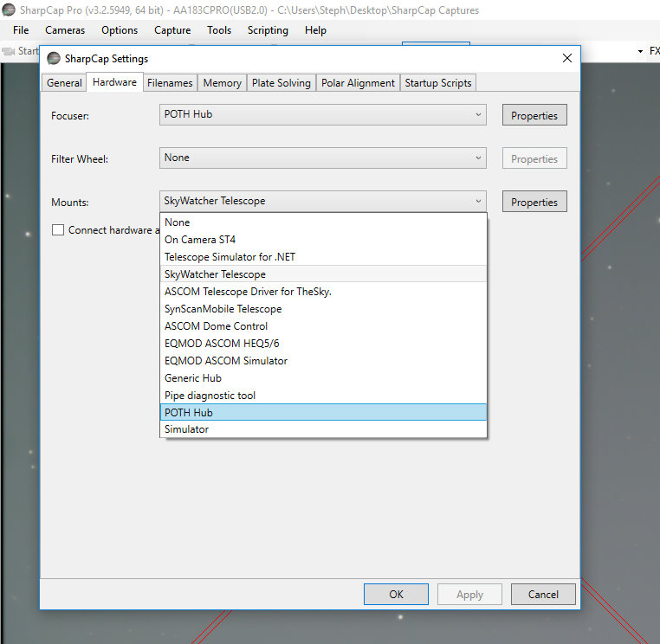
Task: Choose Telescope Simulator for .NET
Action: coord(323,256)
